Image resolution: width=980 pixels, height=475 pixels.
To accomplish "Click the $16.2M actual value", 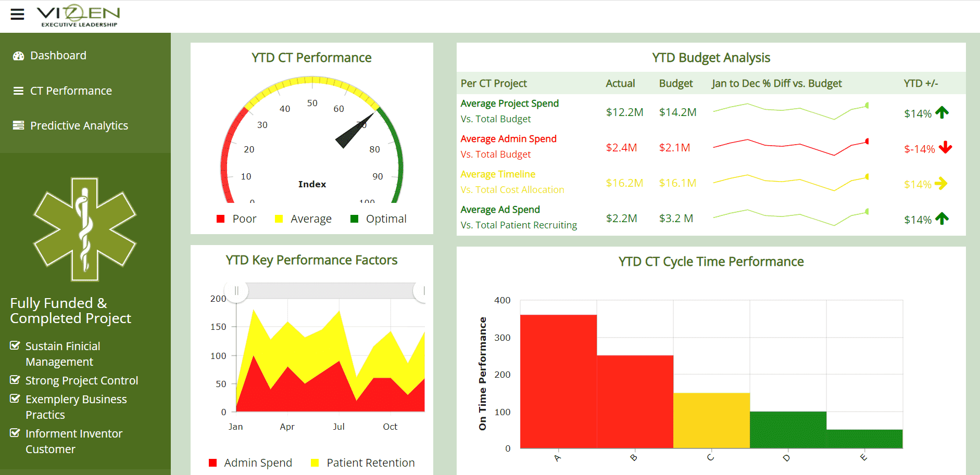I will click(x=624, y=183).
